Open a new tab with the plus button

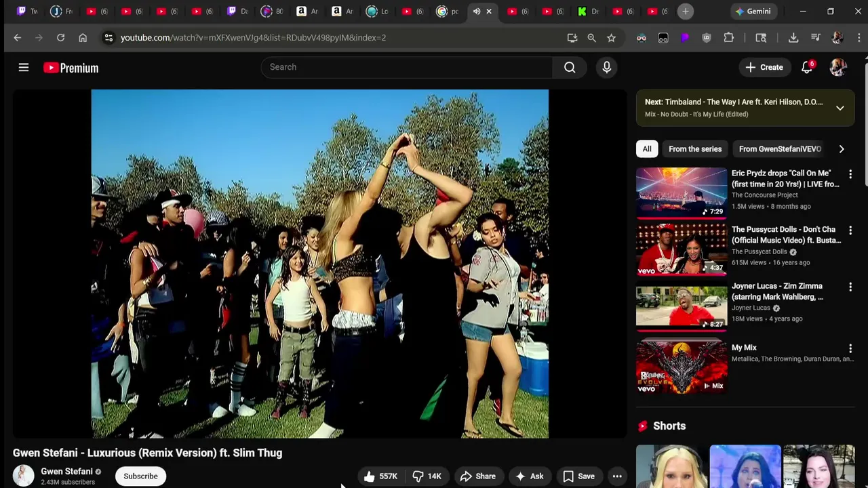[x=685, y=12]
